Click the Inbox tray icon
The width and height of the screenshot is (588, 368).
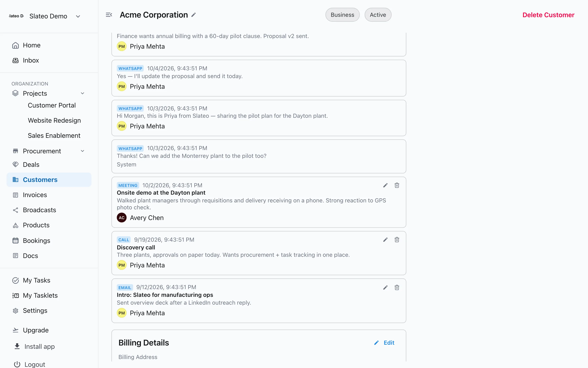[16, 60]
